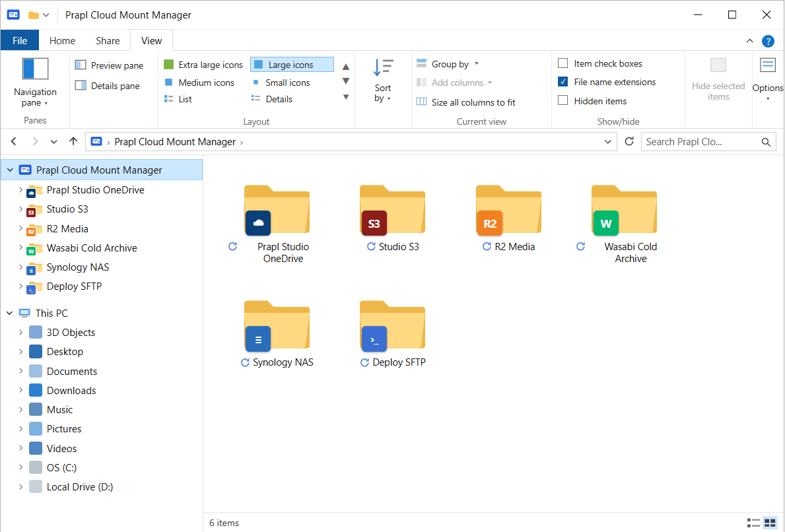785x532 pixels.
Task: Click sync status icon beside R2 Media label
Action: tap(487, 246)
